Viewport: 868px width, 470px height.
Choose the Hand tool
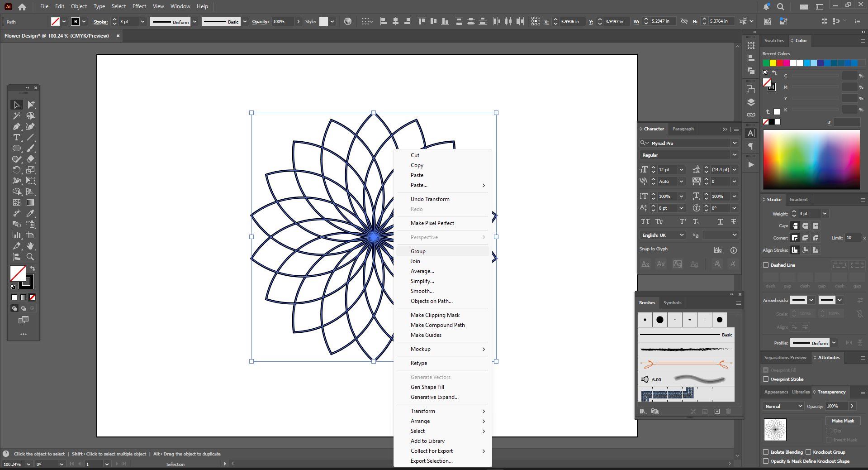coord(30,246)
